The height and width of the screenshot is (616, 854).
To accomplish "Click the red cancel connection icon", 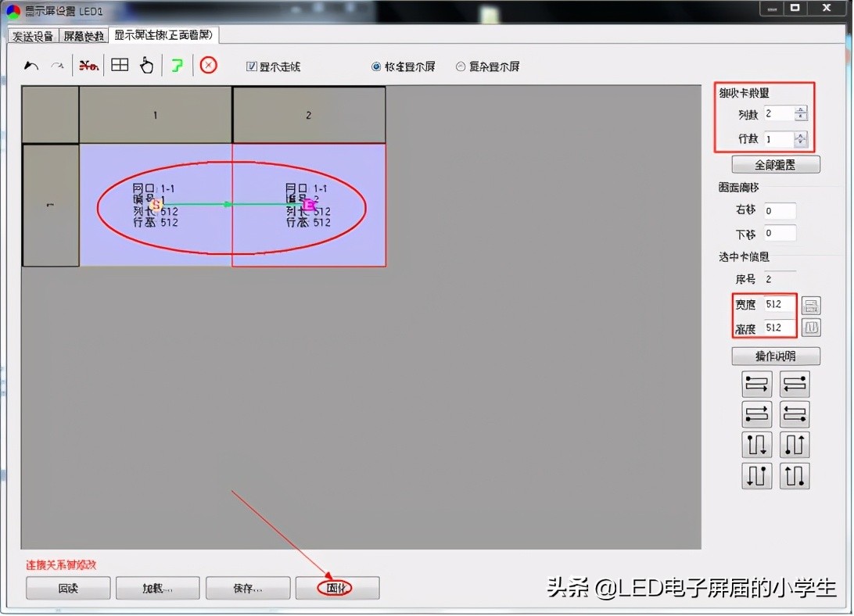I will pos(207,66).
